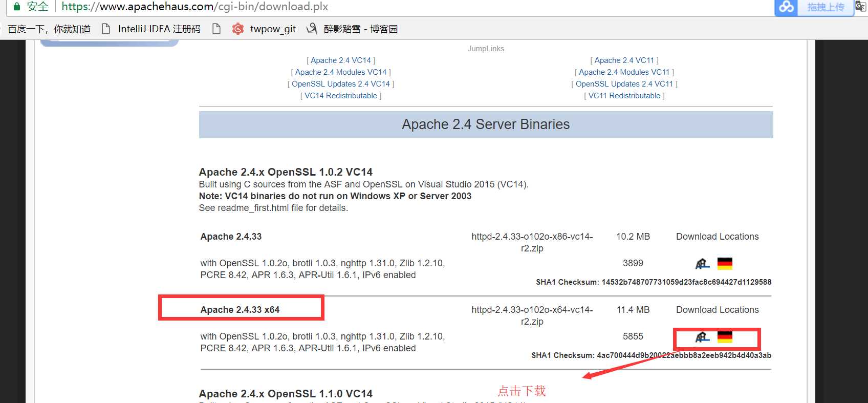Jump to OpenSSL Updates 2.4 VC11
868x403 pixels.
[x=624, y=84]
